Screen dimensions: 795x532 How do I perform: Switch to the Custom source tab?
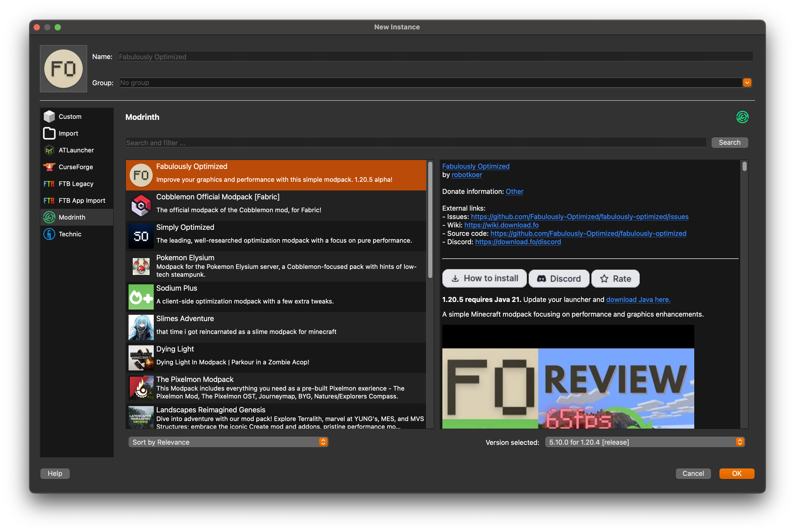[x=77, y=116]
